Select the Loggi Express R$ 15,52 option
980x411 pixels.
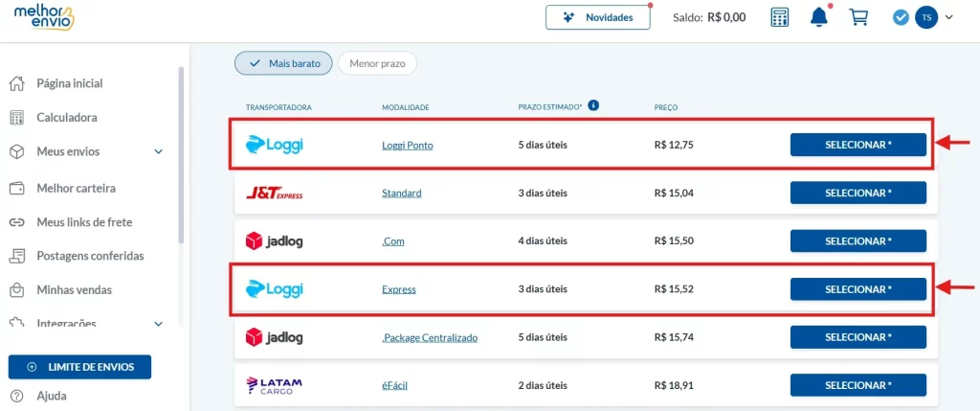click(x=858, y=289)
